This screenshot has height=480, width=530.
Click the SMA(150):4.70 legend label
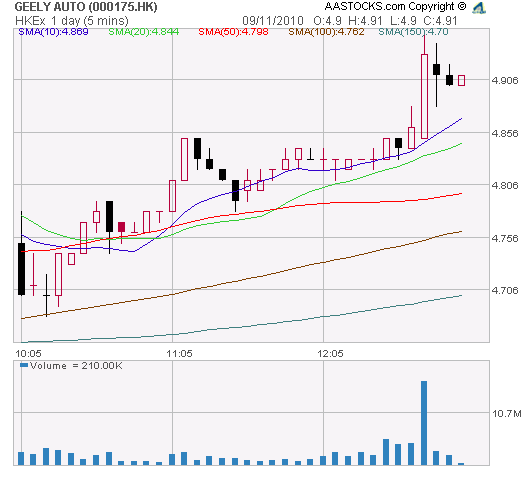[413, 32]
